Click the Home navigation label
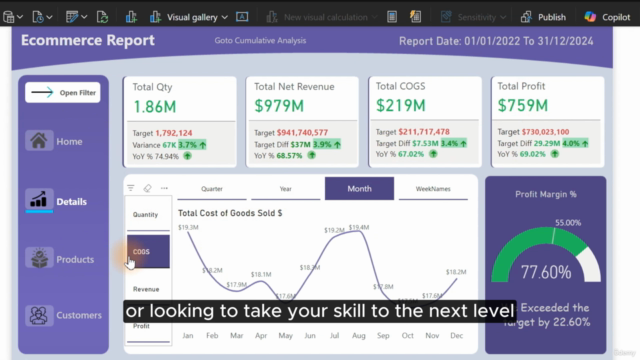This screenshot has width=640, height=360. pos(69,142)
